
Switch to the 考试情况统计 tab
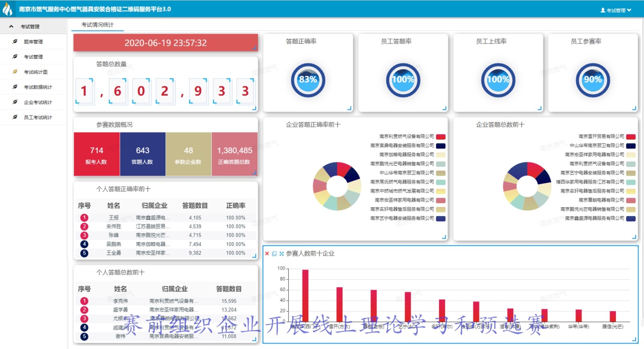pos(97,25)
